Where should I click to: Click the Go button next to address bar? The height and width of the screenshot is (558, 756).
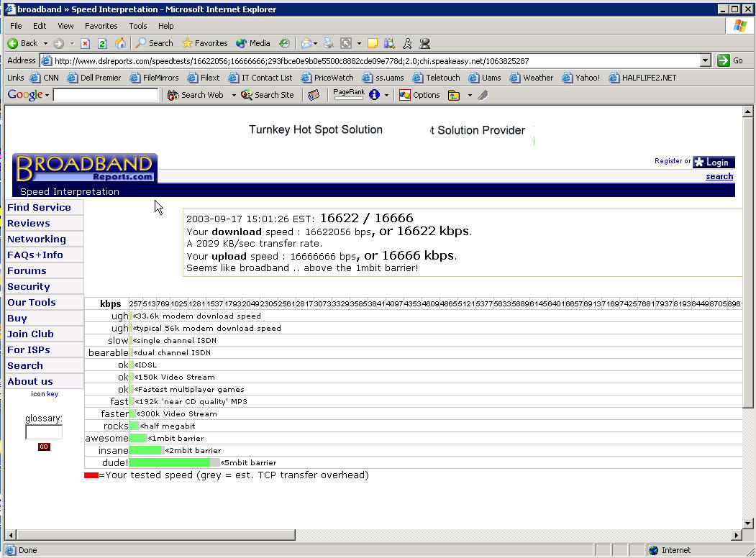click(730, 60)
